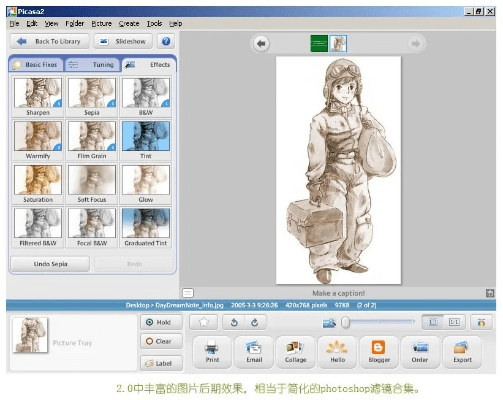The image size is (503, 400).
Task: Click the (2 of 2) counter text
Action: pyautogui.click(x=366, y=305)
